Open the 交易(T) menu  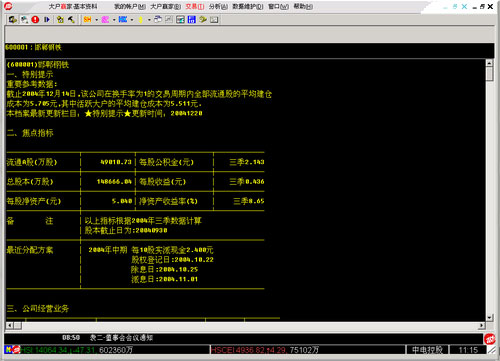195,6
